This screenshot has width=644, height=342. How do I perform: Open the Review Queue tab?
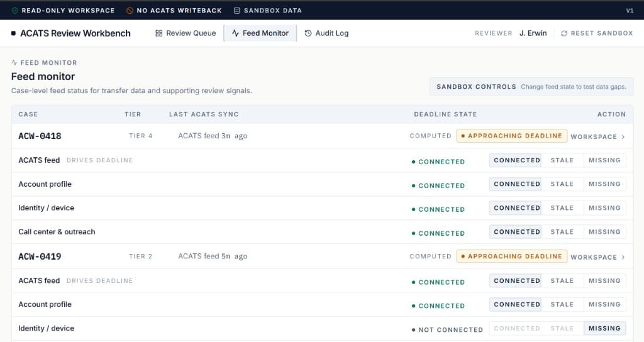coord(186,33)
